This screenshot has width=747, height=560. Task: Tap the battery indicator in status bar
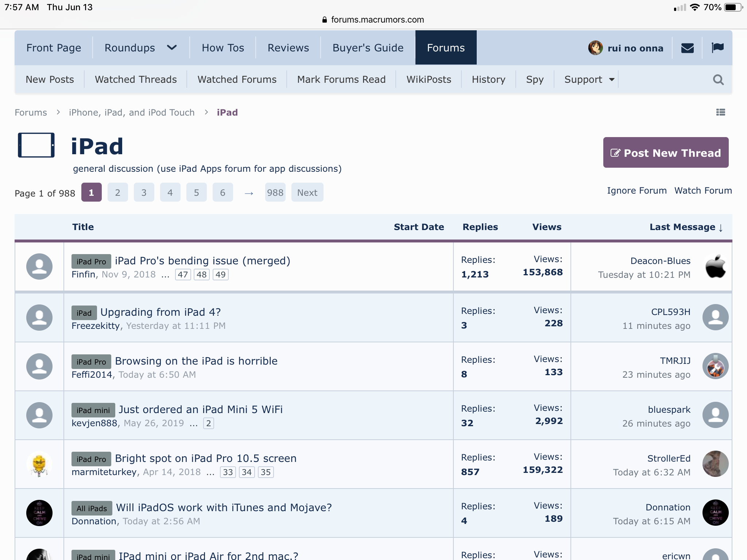(x=734, y=7)
